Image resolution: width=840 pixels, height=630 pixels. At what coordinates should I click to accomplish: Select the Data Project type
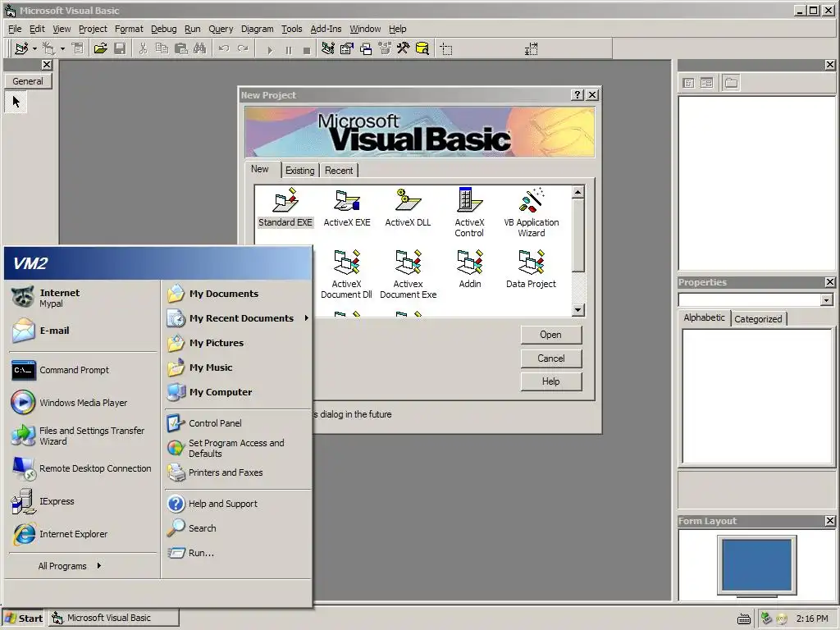coord(531,269)
